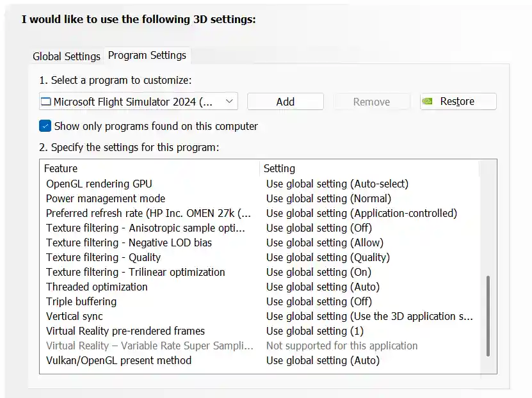Open the Power management mode setting value
The image size is (532, 398).
pos(328,198)
